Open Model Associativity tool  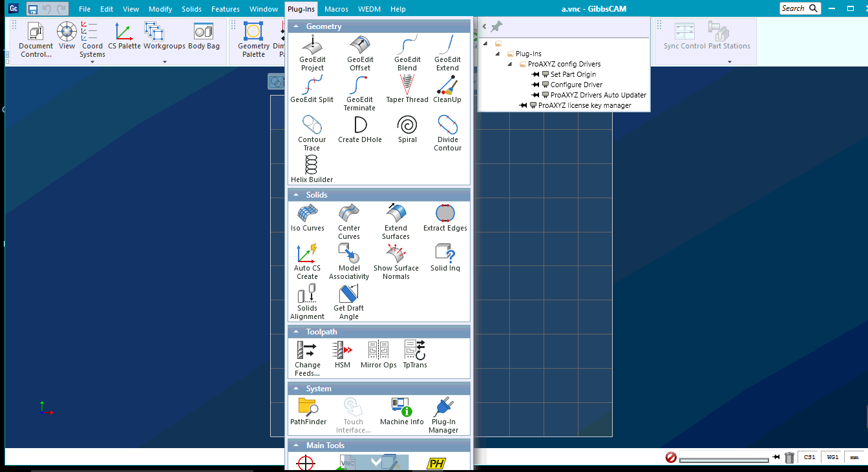pyautogui.click(x=349, y=262)
